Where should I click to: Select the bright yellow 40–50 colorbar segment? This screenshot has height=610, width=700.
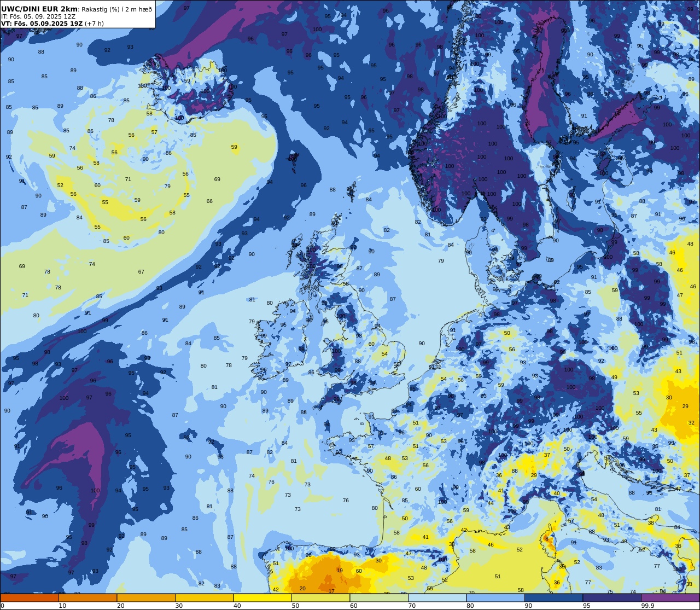click(262, 598)
